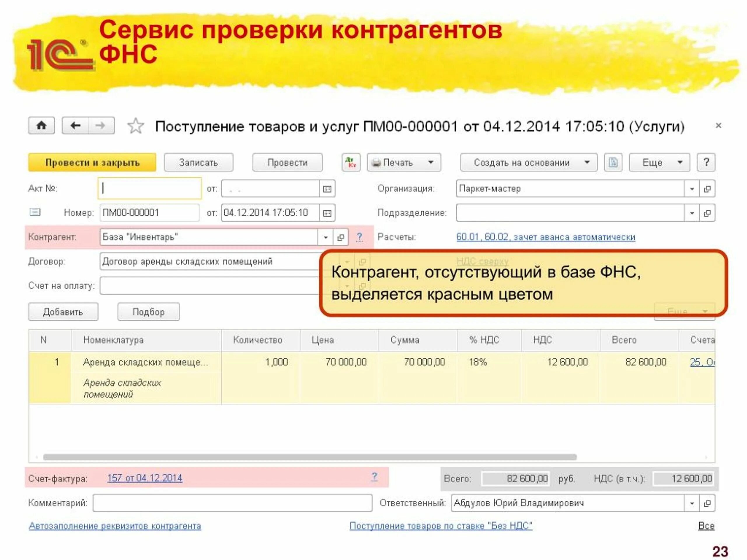Click into the Комментарий input field

[x=232, y=503]
